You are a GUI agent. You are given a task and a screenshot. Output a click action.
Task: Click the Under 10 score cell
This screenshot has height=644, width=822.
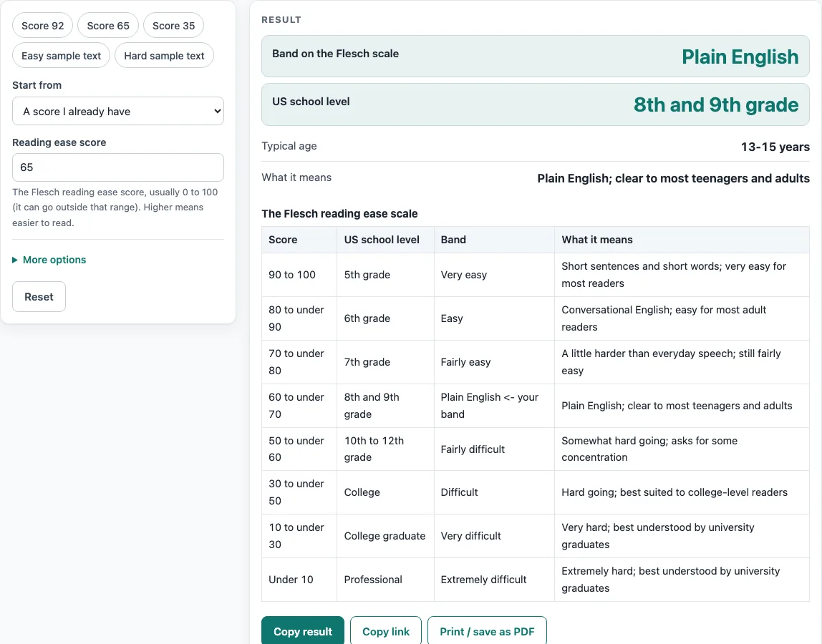(x=299, y=580)
